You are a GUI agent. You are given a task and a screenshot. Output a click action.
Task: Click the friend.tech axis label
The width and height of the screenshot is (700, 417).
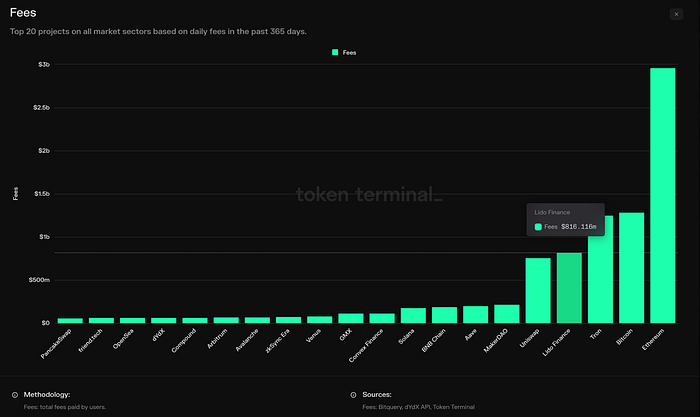click(91, 341)
